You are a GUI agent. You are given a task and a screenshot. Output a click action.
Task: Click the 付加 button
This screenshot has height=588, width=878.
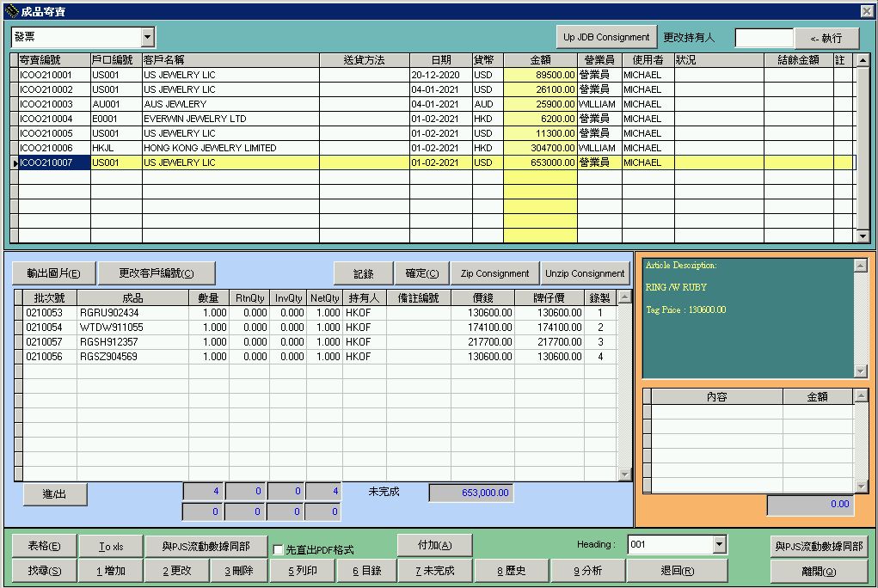434,545
